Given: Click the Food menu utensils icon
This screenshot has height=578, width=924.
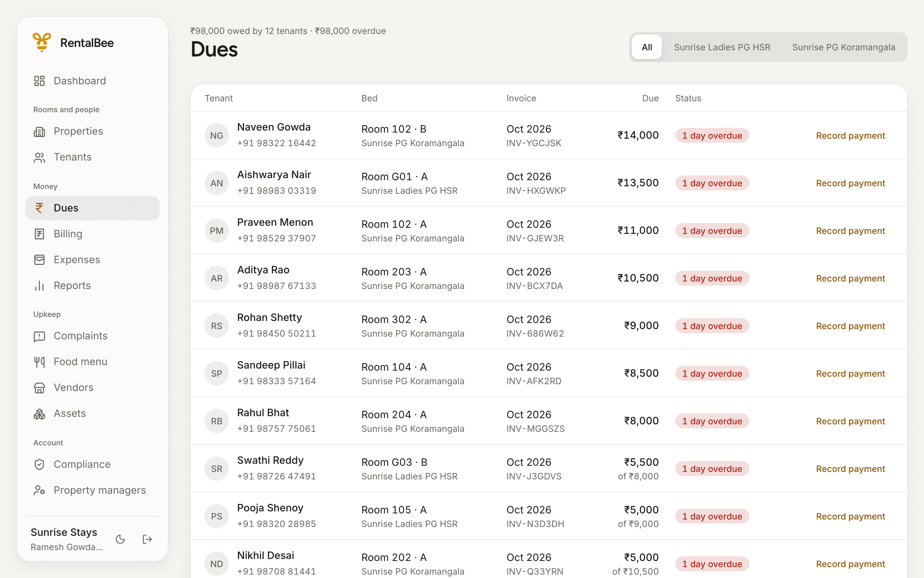Looking at the screenshot, I should (x=39, y=362).
